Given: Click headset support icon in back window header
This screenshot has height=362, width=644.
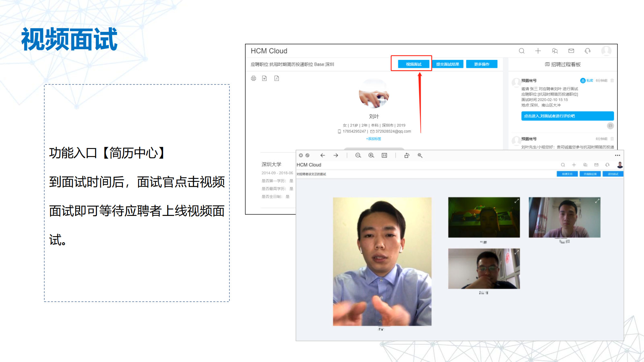Looking at the screenshot, I should [x=588, y=51].
